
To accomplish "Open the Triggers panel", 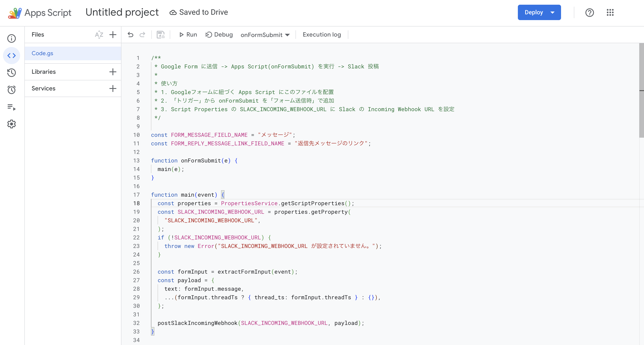I will pos(12,90).
